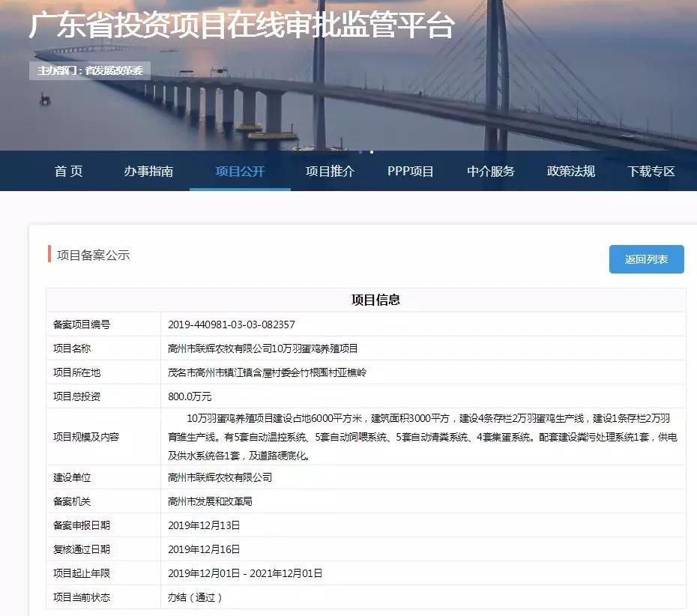The image size is (697, 616).
Task: Open the 项目推介 nav item
Action: [x=330, y=171]
